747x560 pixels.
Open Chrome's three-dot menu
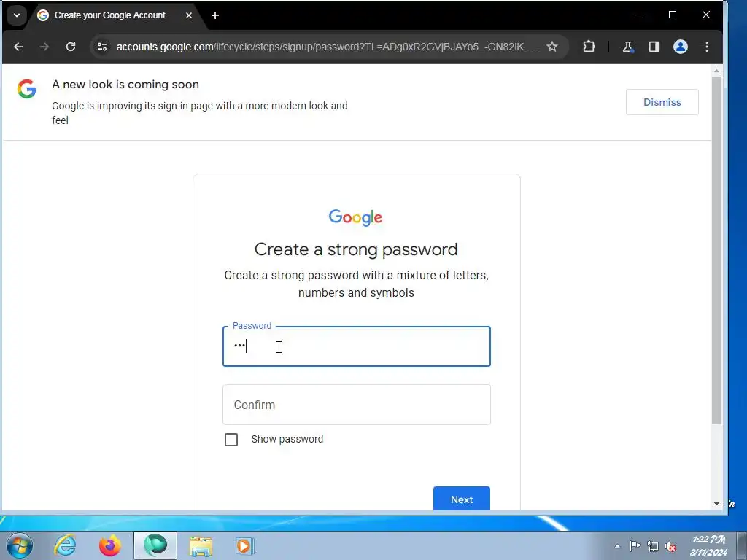(706, 47)
